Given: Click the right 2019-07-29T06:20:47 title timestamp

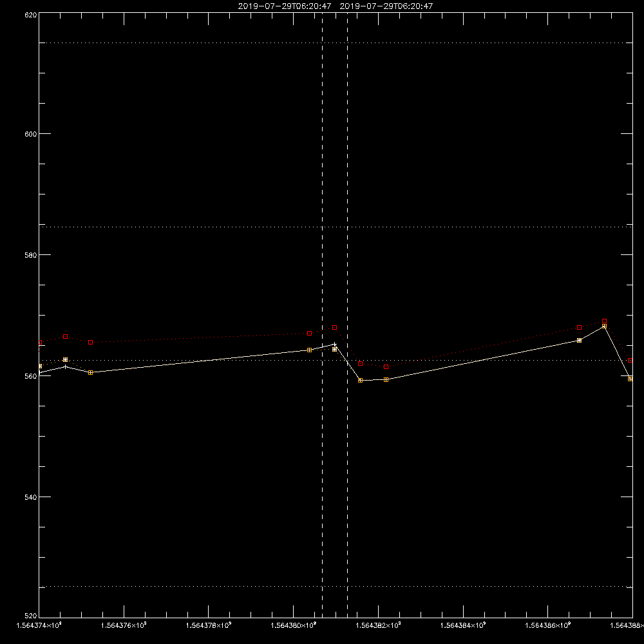Looking at the screenshot, I should tap(386, 6).
